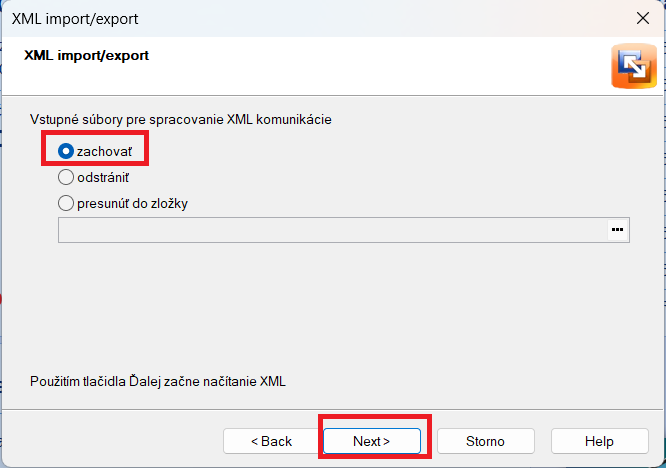Choose the "odstrániť" radio circle
The height and width of the screenshot is (468, 666).
66,177
